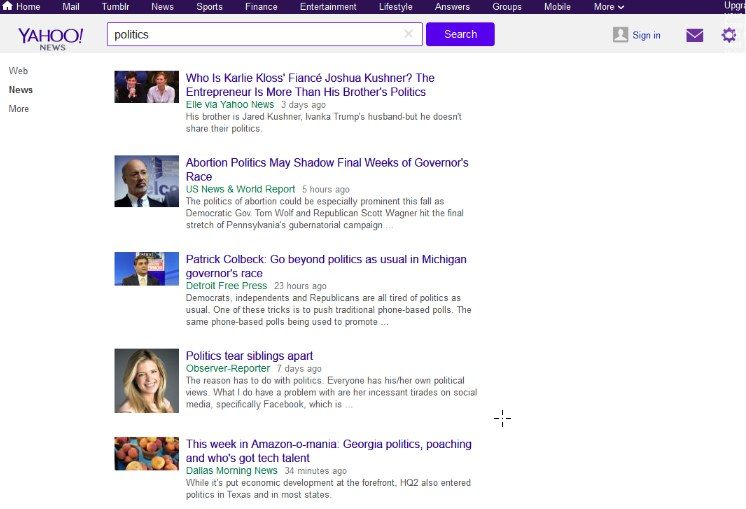Go to Tumblr from the top bar
The height and width of the screenshot is (509, 746).
pyautogui.click(x=115, y=7)
